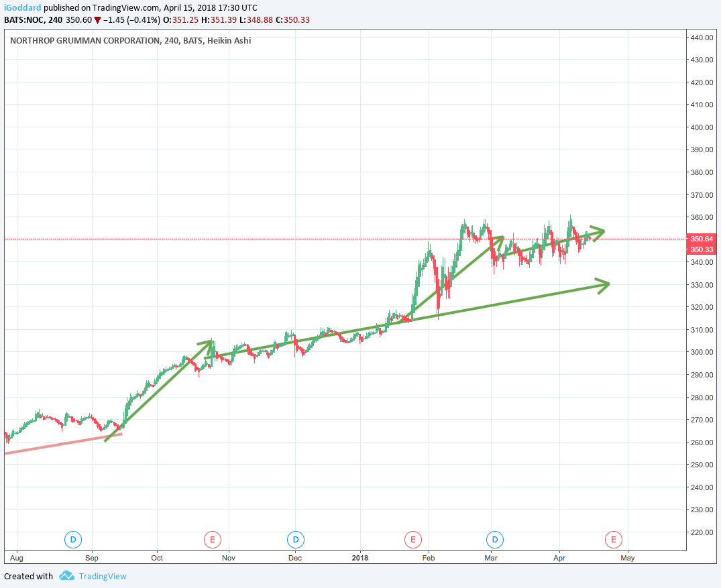Viewport: 721px width, 588px height.
Task: Click the Sep label on time axis
Action: [92, 558]
